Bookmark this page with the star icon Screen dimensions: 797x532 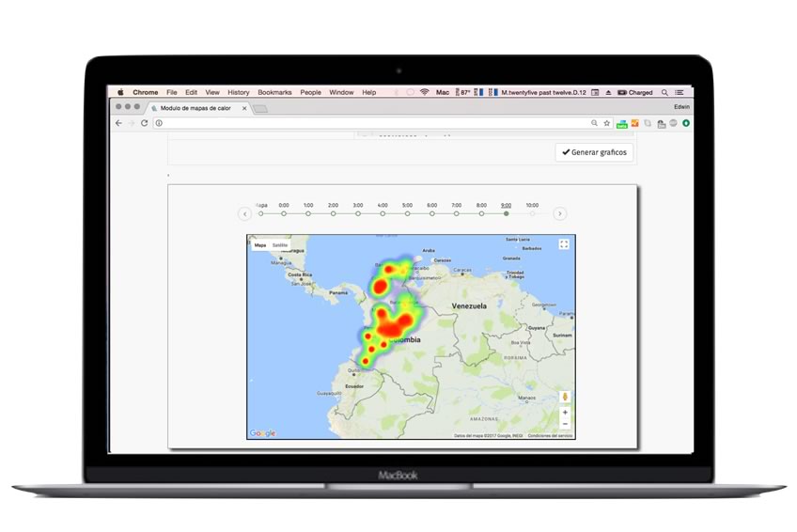pos(607,123)
